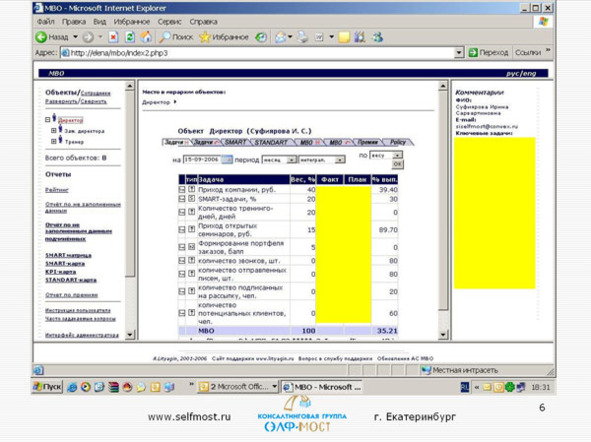Open the Сервис menu
Viewport: 591px width, 442px height.
[x=169, y=21]
